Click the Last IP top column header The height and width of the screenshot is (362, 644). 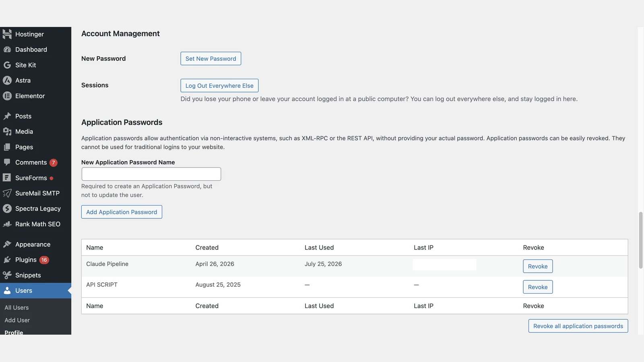[x=423, y=248]
